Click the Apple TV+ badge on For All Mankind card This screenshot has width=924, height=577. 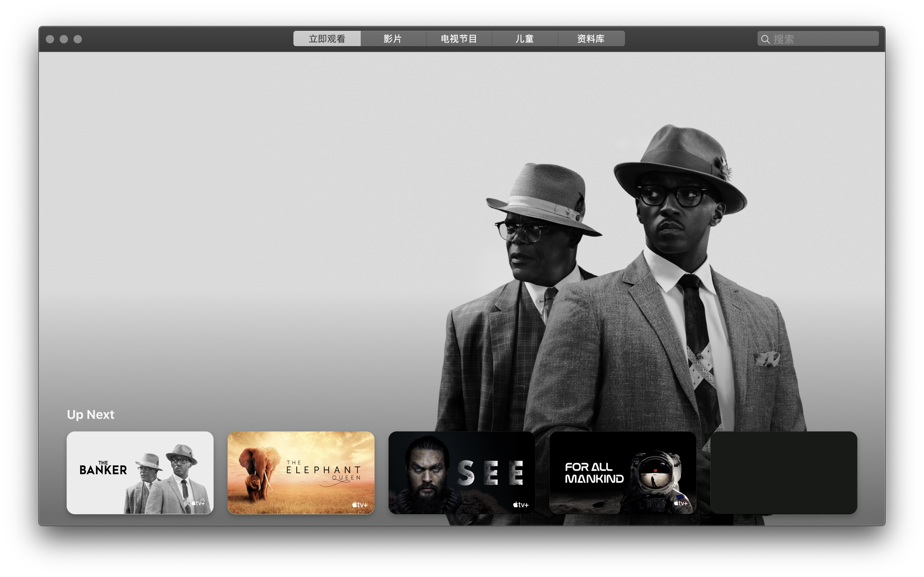(x=681, y=503)
